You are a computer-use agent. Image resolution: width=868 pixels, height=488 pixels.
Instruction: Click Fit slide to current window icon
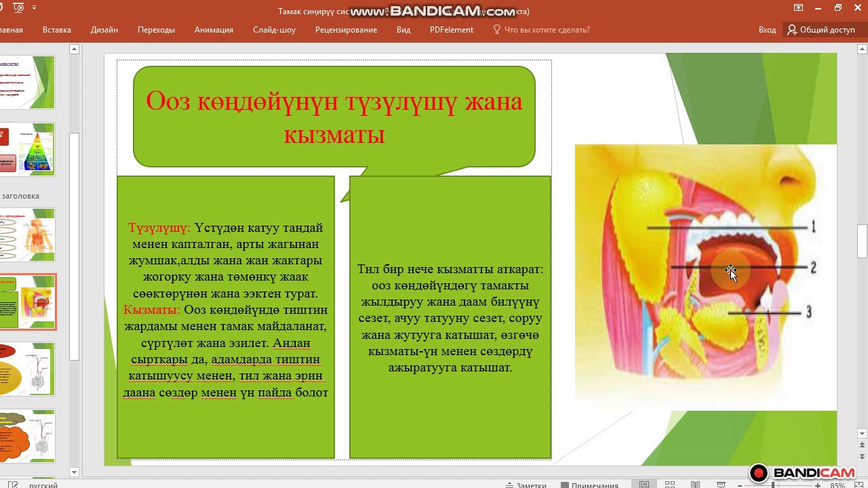(x=857, y=485)
